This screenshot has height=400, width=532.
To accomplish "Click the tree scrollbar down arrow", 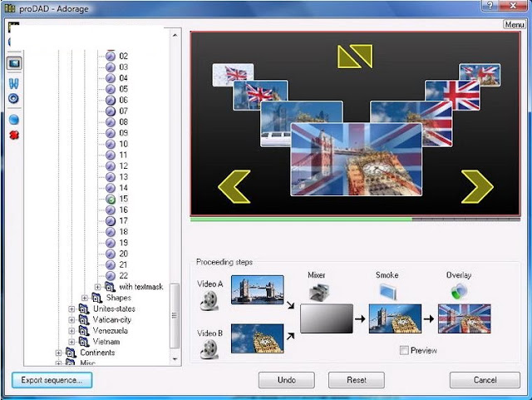I will tap(175, 359).
